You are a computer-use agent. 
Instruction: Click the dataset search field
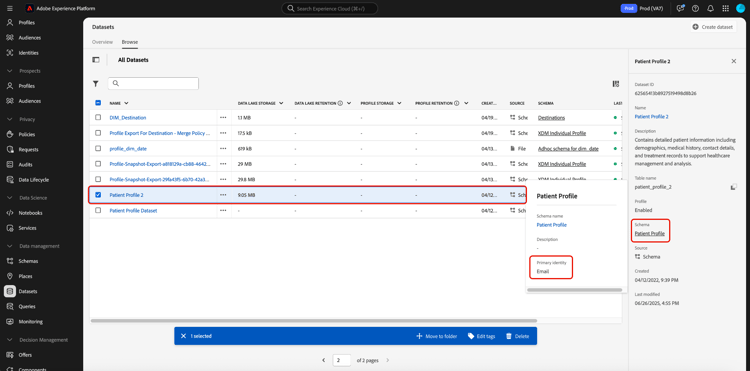153,84
